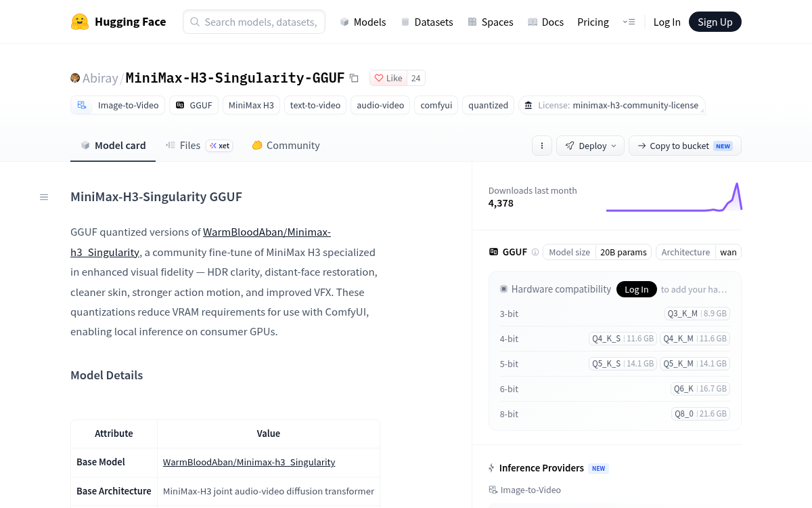Click the downloads trend chart
This screenshot has height=508, width=812.
click(674, 197)
